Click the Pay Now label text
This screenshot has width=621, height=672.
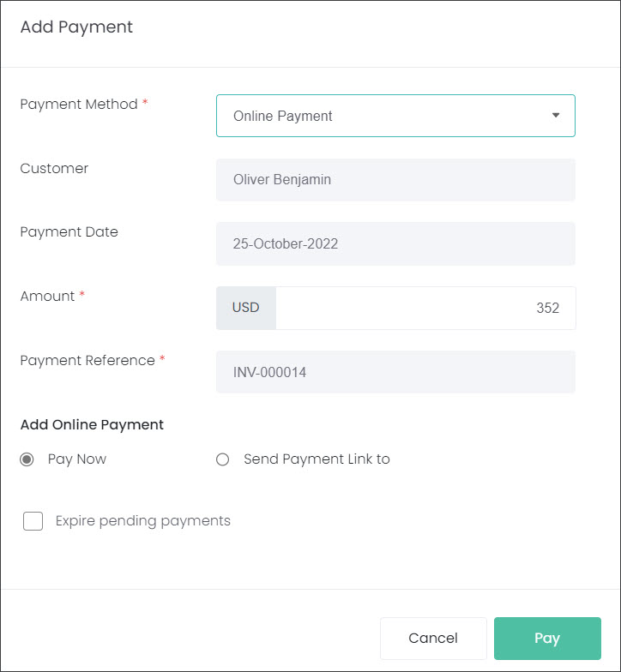click(x=77, y=459)
